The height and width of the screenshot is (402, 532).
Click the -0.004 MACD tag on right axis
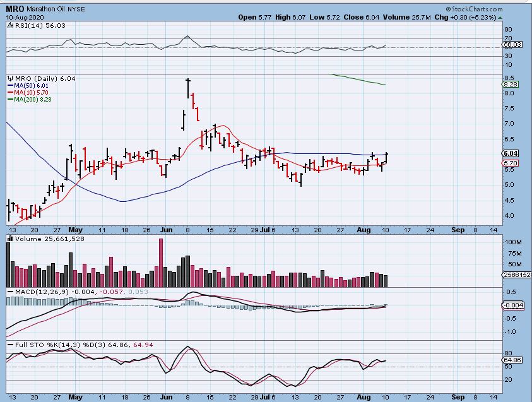coord(513,305)
